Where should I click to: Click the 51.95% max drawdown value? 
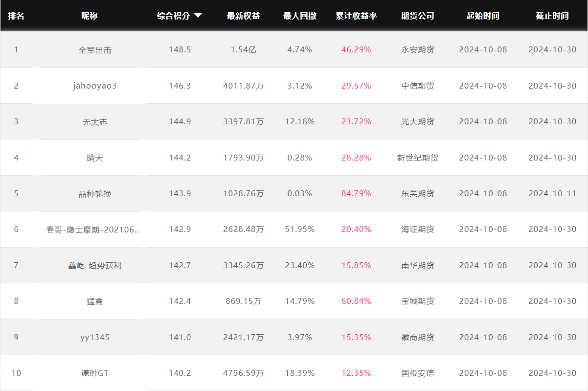point(300,229)
